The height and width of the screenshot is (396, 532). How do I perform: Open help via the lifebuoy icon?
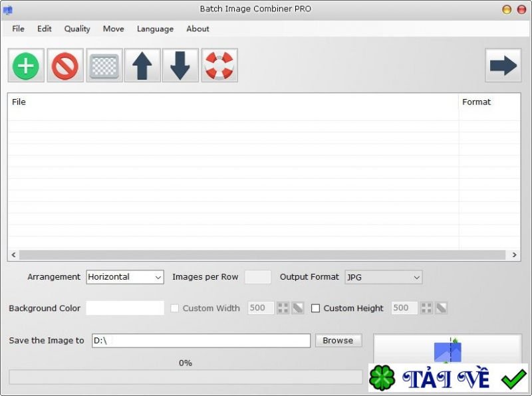coord(219,65)
